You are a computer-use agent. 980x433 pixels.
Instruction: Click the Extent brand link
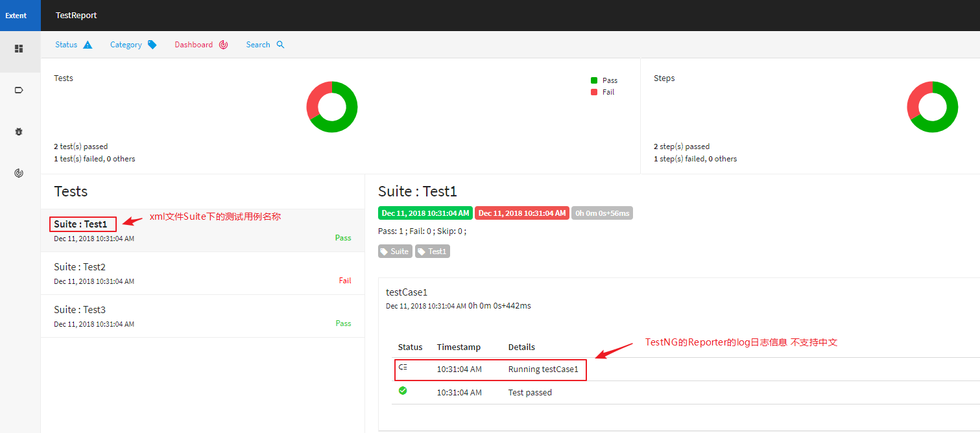tap(16, 14)
